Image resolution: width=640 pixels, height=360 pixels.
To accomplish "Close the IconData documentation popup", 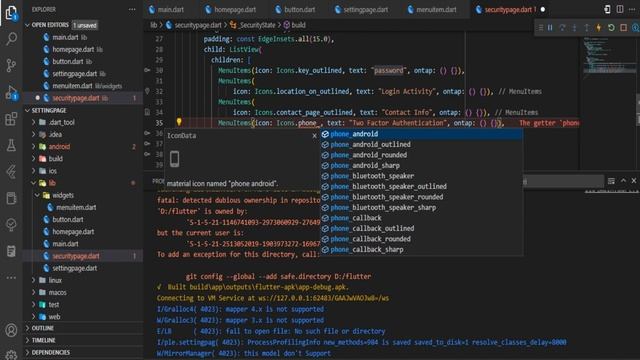I will pos(314,136).
